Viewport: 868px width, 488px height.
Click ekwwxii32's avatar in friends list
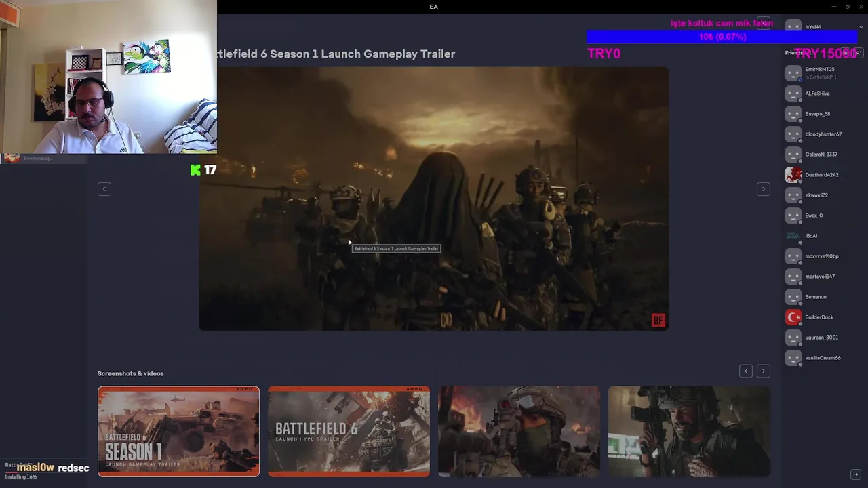(793, 195)
